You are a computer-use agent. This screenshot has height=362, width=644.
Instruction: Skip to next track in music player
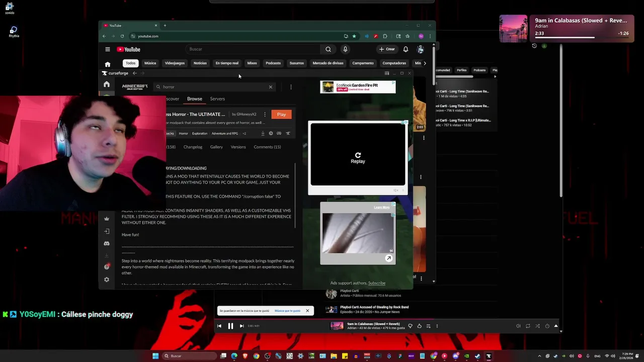(242, 326)
